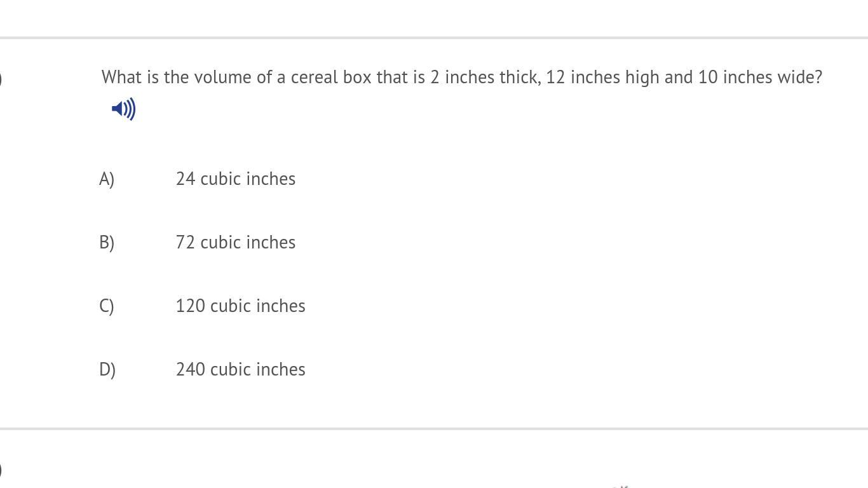Image resolution: width=868 pixels, height=488 pixels.
Task: Choose the 240 cubic inches answer
Action: [241, 369]
